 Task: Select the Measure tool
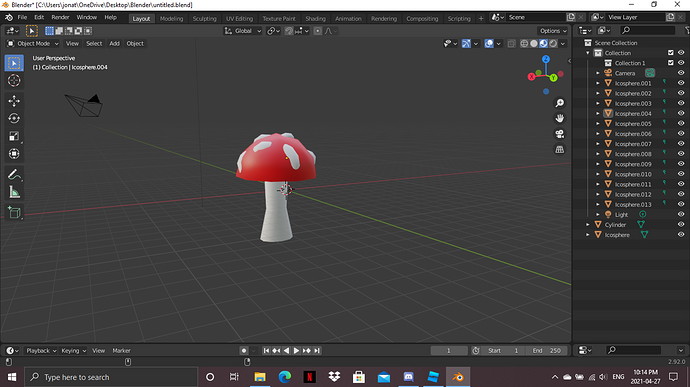point(14,192)
